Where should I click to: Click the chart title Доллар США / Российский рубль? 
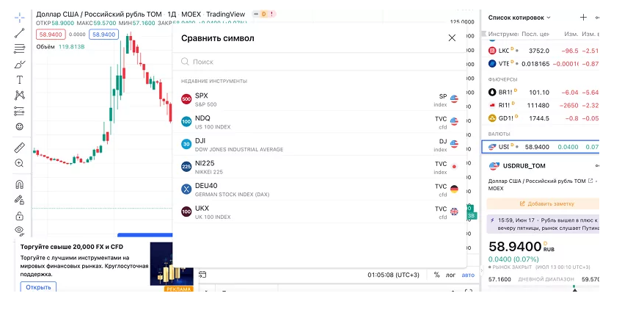pos(99,15)
